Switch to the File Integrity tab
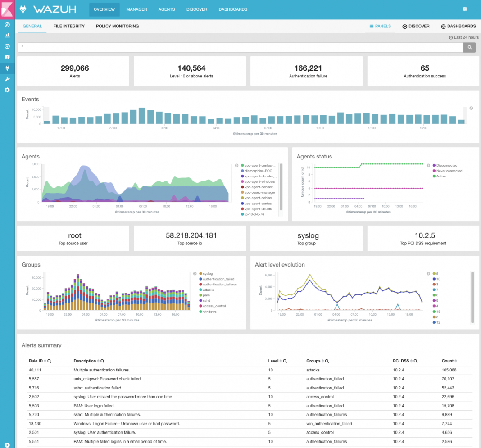Screen dimensions: 481x448 pos(69,26)
